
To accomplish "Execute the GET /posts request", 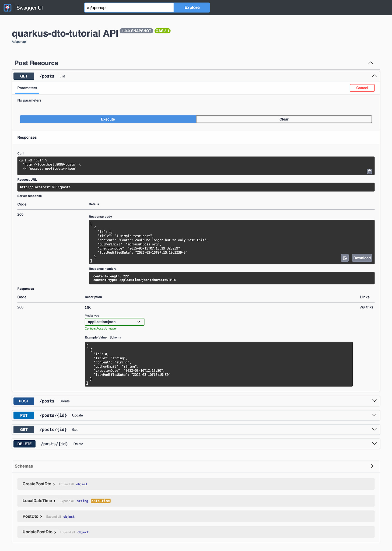I will [108, 119].
